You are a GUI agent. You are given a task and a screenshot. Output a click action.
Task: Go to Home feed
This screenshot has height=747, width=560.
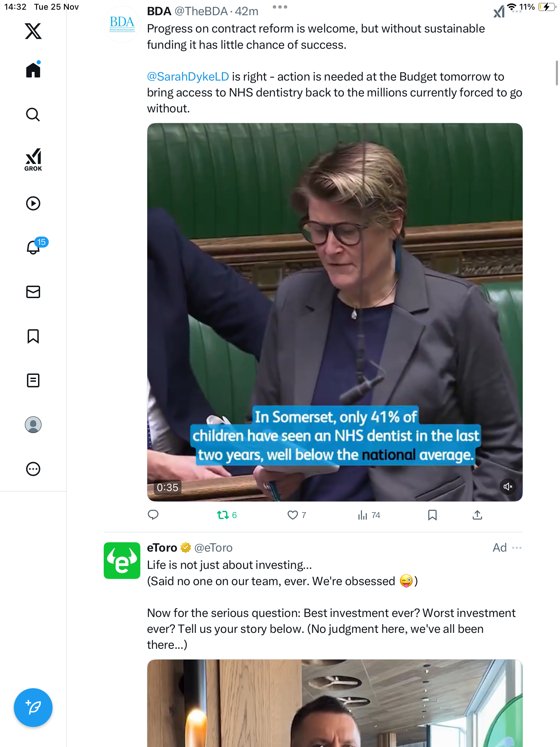coord(33,70)
